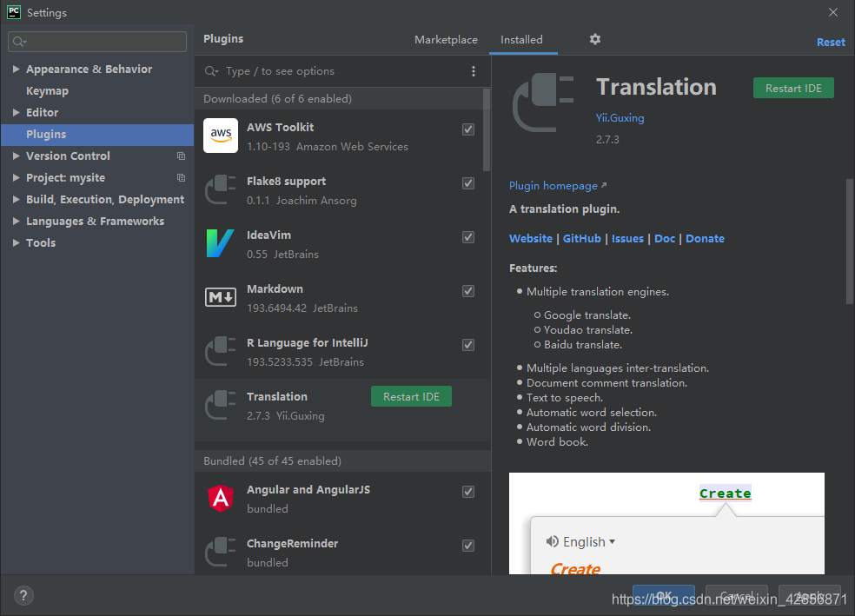855x616 pixels.
Task: Select Plugins in the settings tree
Action: click(x=97, y=135)
